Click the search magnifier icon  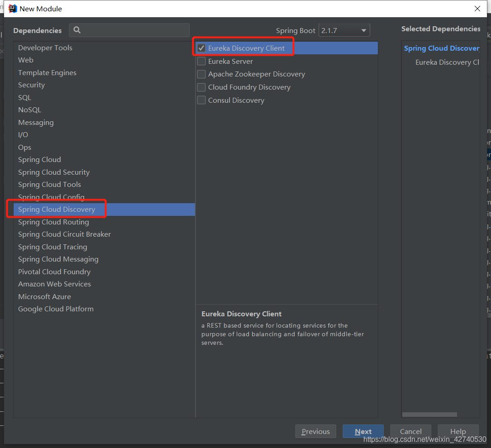pos(77,30)
